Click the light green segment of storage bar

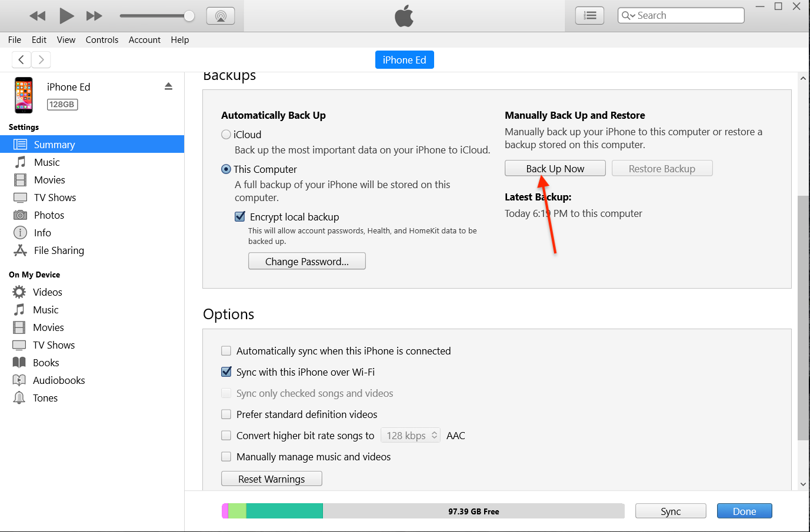(237, 511)
